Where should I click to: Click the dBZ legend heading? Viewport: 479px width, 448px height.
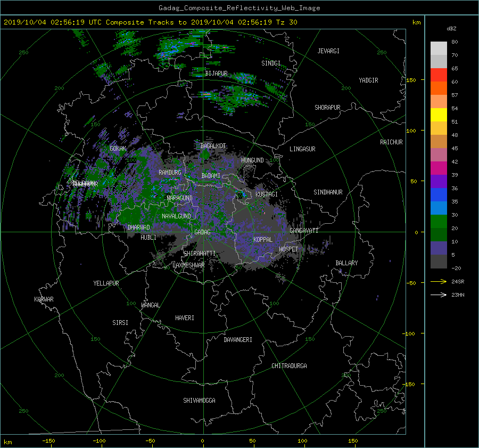pyautogui.click(x=451, y=28)
